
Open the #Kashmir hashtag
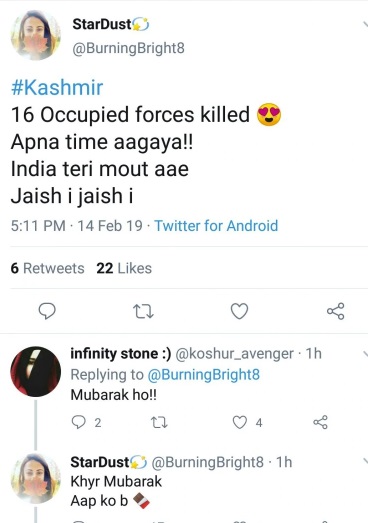click(x=57, y=87)
